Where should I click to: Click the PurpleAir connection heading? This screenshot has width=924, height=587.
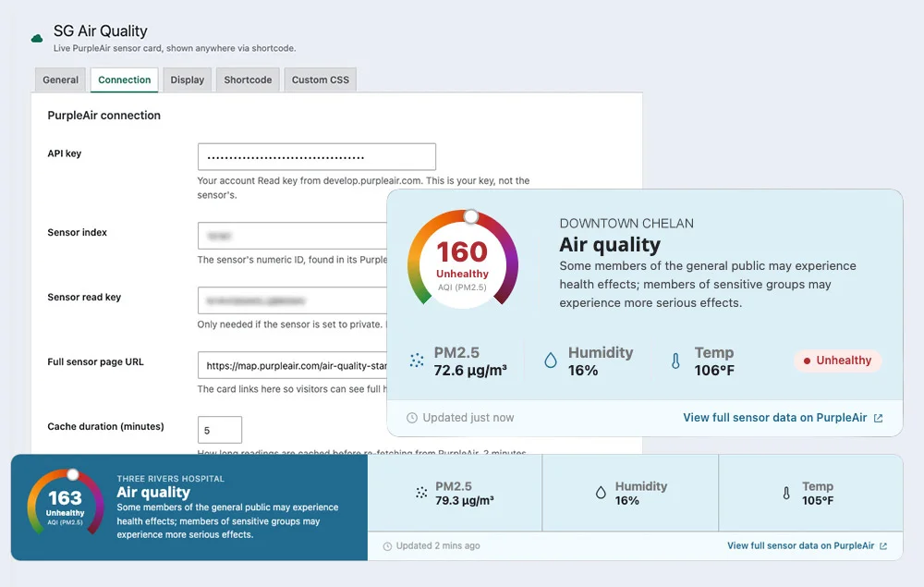pyautogui.click(x=103, y=116)
